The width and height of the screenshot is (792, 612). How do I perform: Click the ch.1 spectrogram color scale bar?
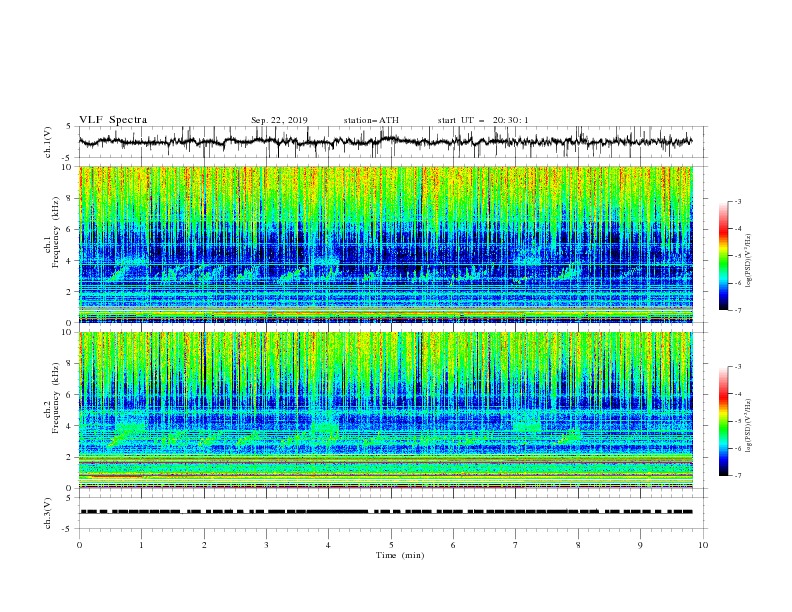point(723,256)
